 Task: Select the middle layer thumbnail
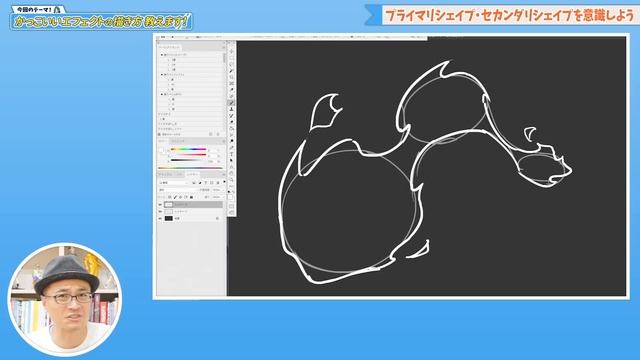pos(169,211)
